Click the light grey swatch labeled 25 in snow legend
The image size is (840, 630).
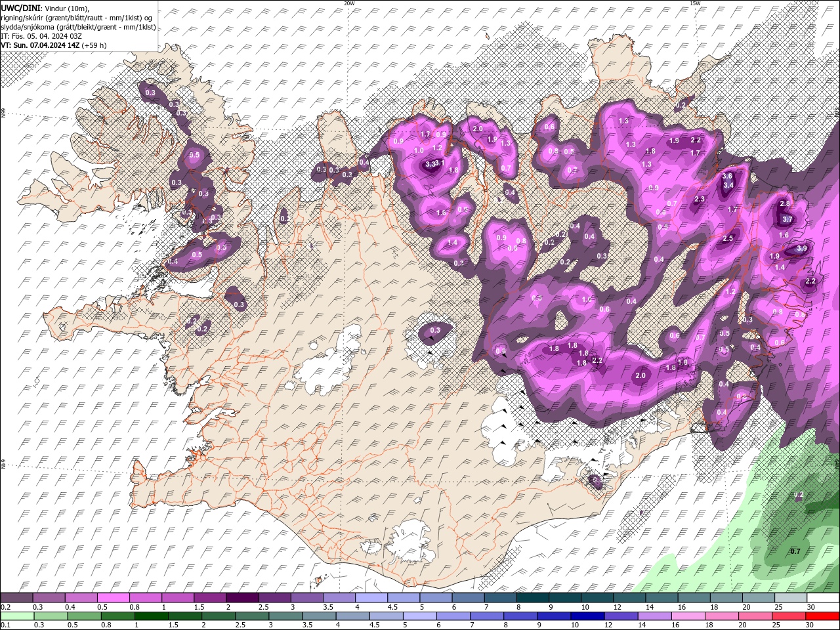pos(790,598)
